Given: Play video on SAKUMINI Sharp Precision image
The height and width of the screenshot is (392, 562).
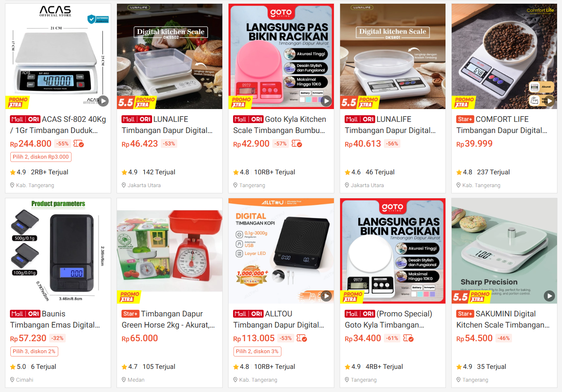Looking at the screenshot, I should point(549,296).
